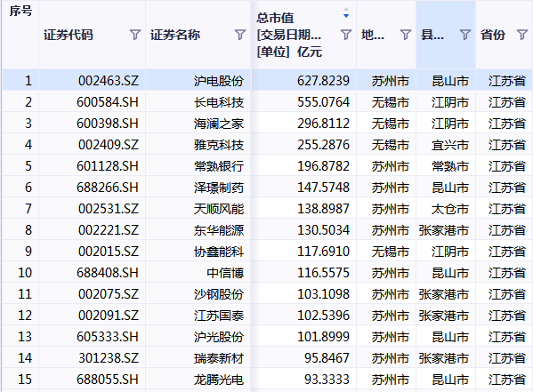Image resolution: width=533 pixels, height=392 pixels.
Task: Click 常熟市 county cell
Action: [450, 166]
